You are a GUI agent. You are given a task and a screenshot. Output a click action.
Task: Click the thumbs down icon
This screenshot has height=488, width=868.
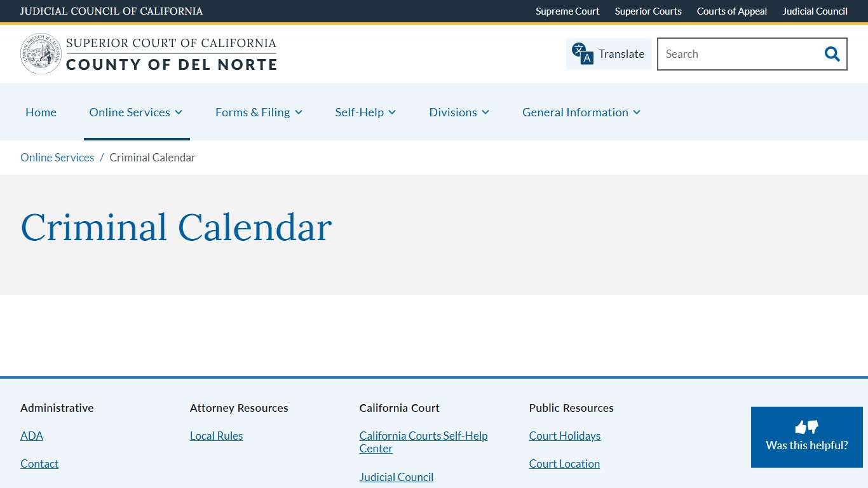click(812, 428)
